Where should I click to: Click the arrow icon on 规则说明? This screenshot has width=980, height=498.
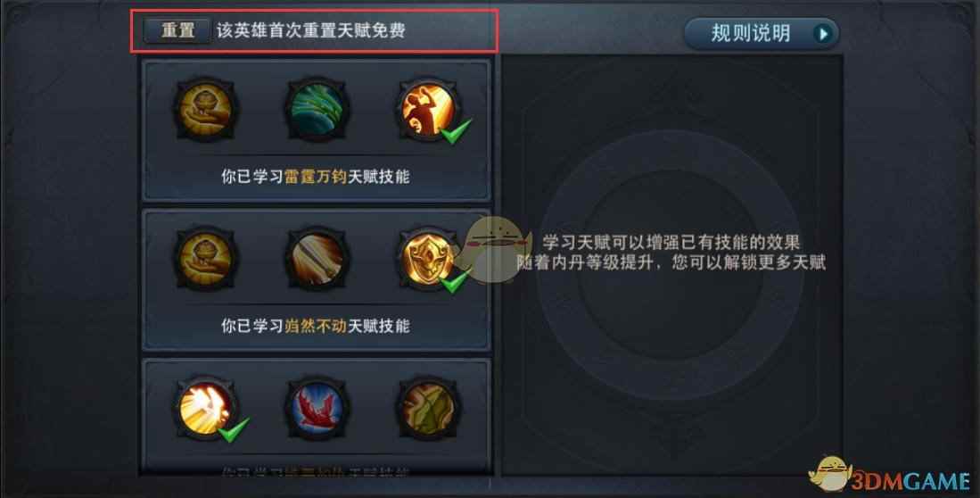824,34
